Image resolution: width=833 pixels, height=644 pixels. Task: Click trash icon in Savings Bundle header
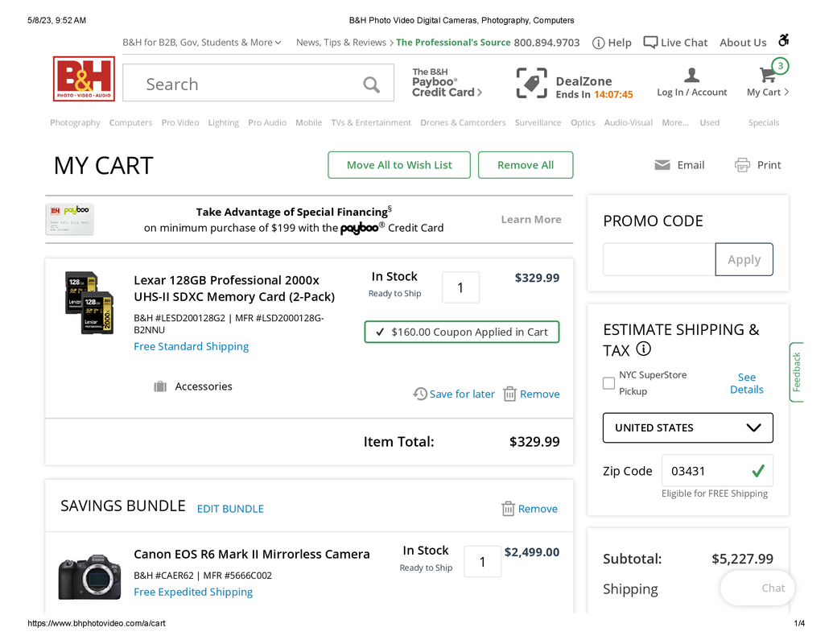[x=508, y=509]
